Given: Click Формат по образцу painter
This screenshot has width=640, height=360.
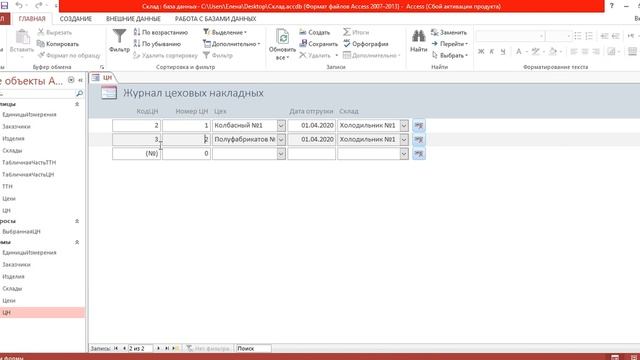Looking at the screenshot, I should tap(69, 55).
